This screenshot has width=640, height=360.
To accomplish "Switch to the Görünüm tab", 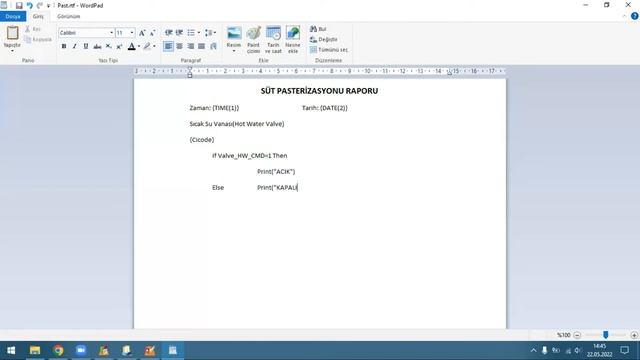I will click(x=69, y=16).
